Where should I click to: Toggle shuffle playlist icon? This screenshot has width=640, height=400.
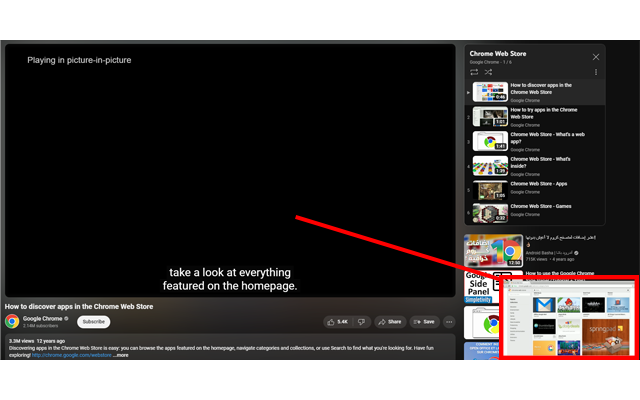coord(488,72)
